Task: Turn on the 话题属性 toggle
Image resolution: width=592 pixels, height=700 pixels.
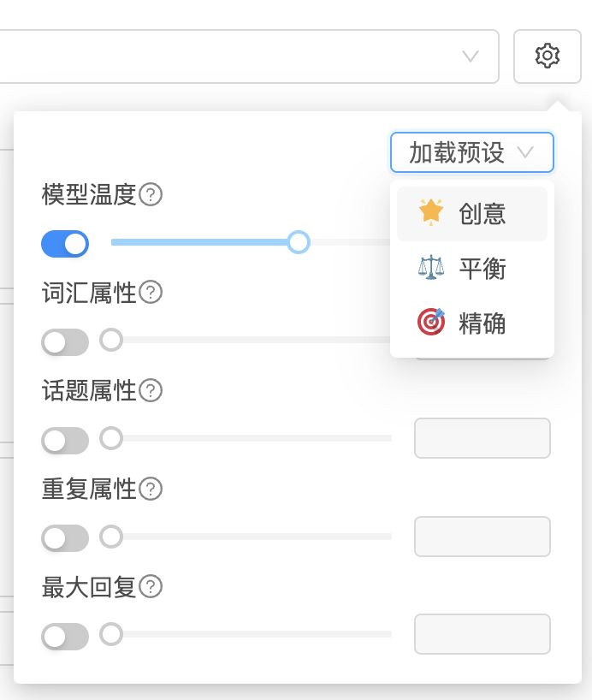Action: [65, 441]
